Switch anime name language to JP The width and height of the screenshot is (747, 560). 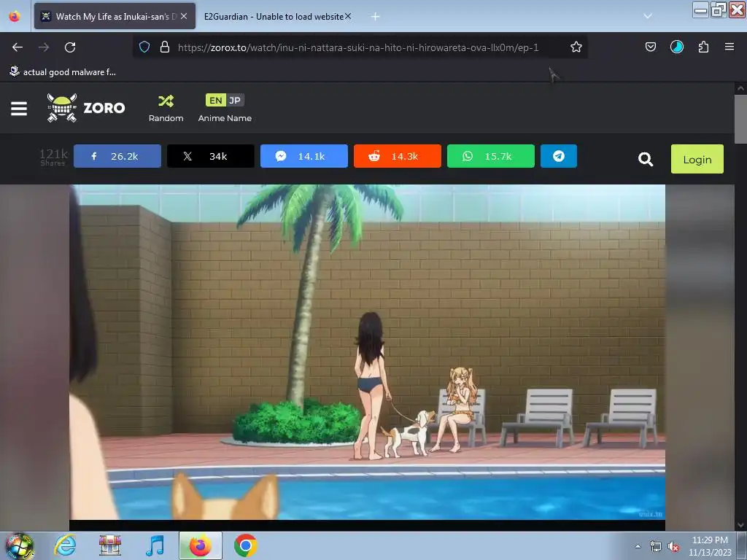(235, 100)
